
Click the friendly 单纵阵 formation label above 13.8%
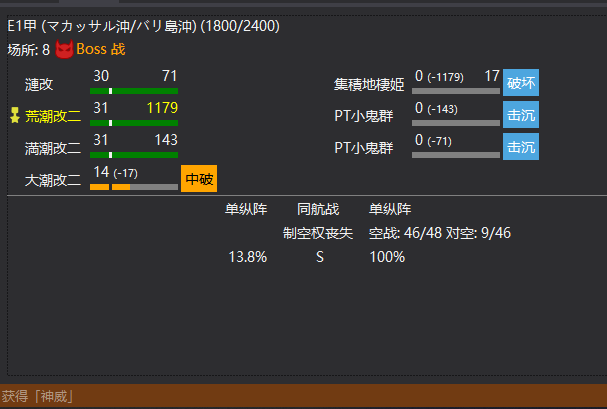(x=246, y=209)
